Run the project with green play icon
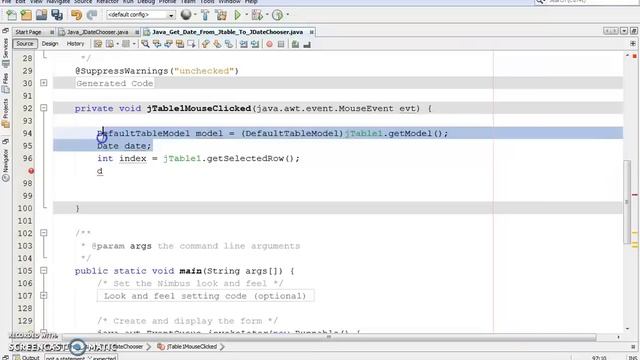 click(237, 15)
